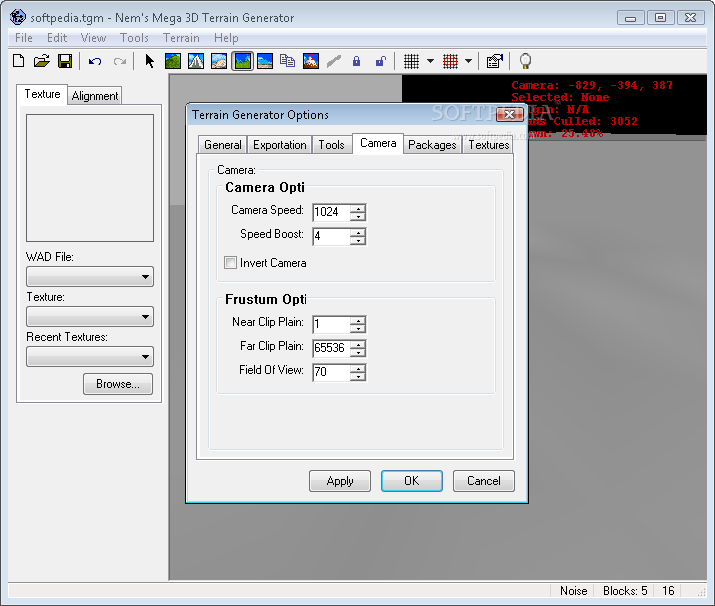Click the Camera Speed input field

332,212
